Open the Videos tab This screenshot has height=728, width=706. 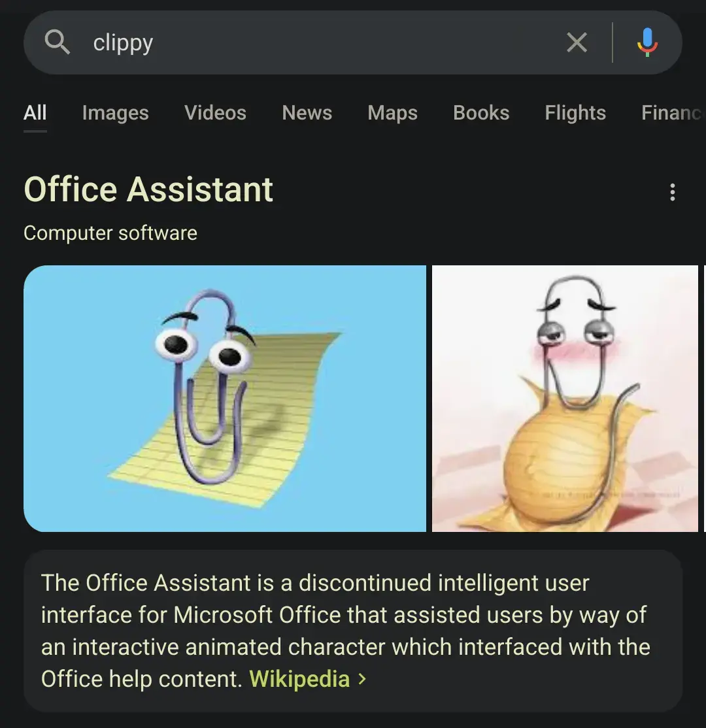(215, 113)
